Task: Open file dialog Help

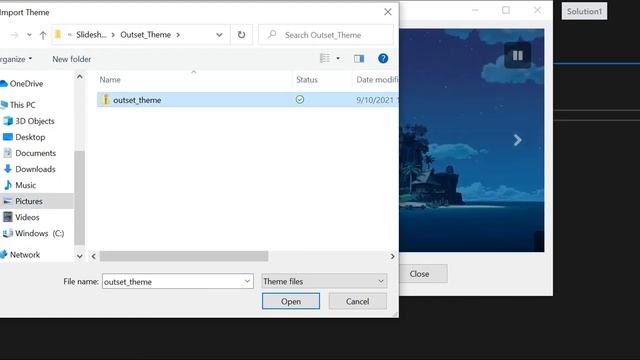Action: click(x=383, y=58)
